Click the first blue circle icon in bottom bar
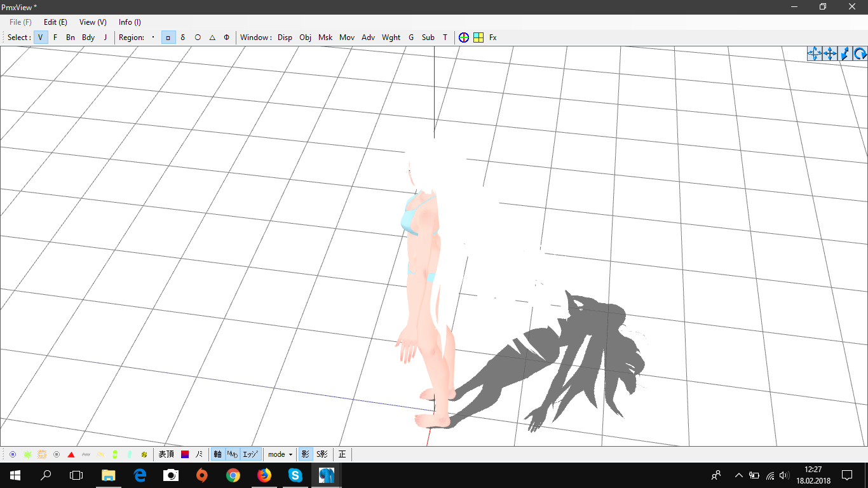The height and width of the screenshot is (488, 868). 13,454
